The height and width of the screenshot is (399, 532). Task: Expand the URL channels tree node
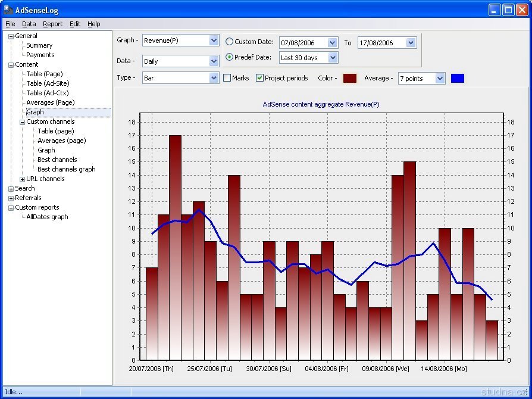(x=23, y=179)
